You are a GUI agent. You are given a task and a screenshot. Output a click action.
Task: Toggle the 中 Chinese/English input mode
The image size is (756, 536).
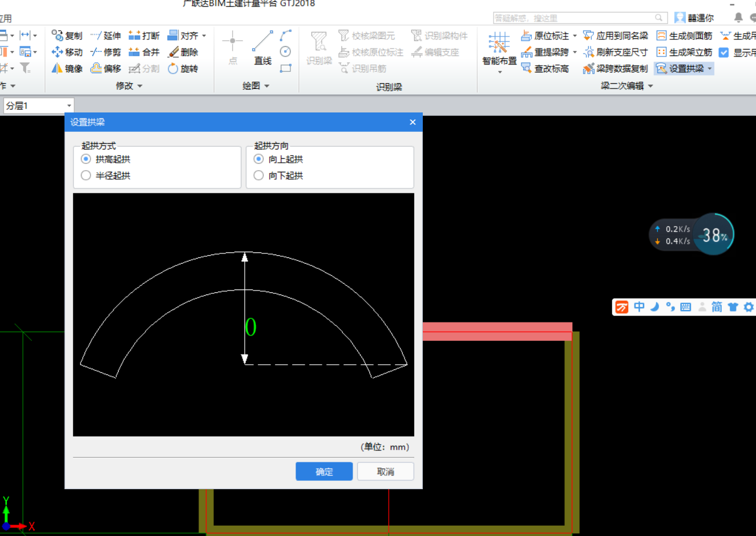pos(639,307)
